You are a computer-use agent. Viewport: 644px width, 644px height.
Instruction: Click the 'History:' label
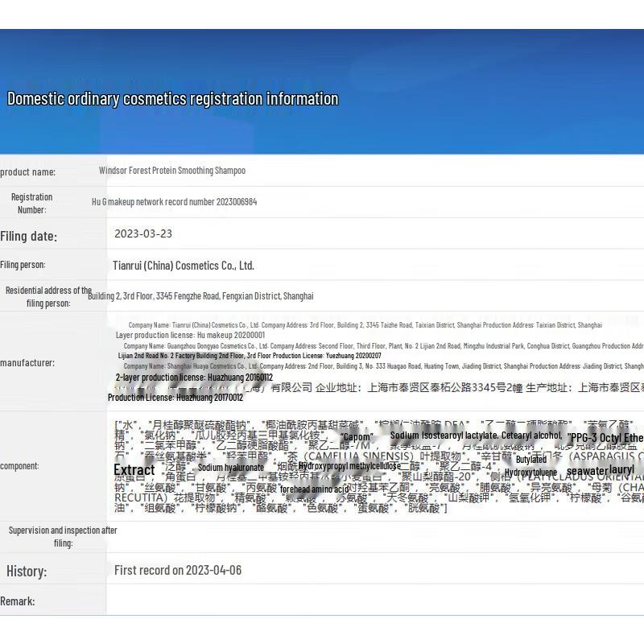(x=27, y=572)
